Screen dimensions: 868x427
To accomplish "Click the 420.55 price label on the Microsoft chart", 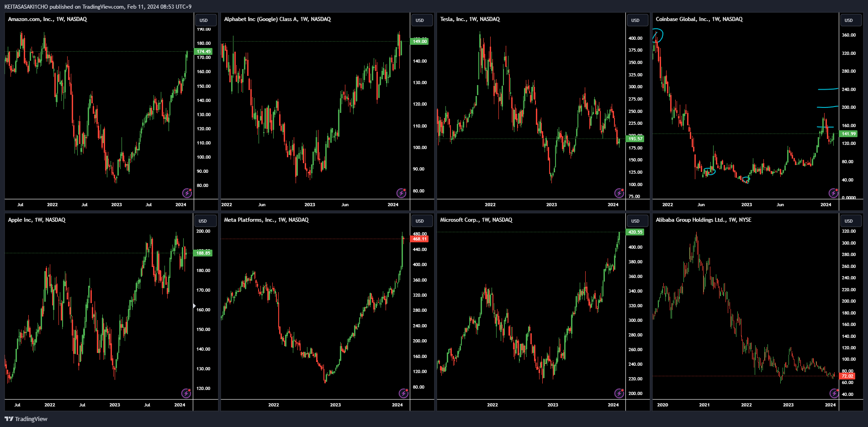I will pos(635,232).
